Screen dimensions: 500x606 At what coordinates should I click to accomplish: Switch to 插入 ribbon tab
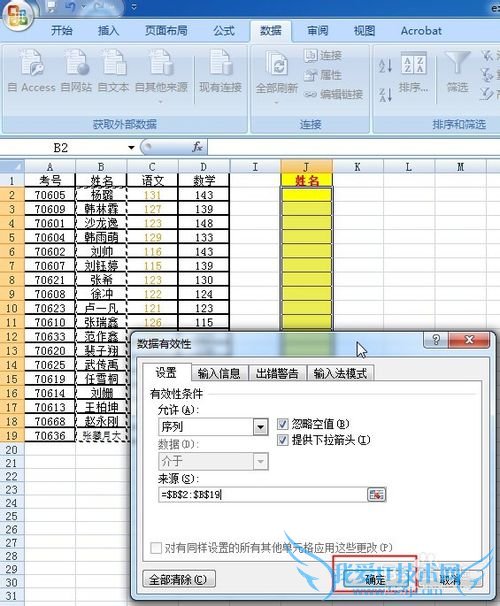coord(108,31)
